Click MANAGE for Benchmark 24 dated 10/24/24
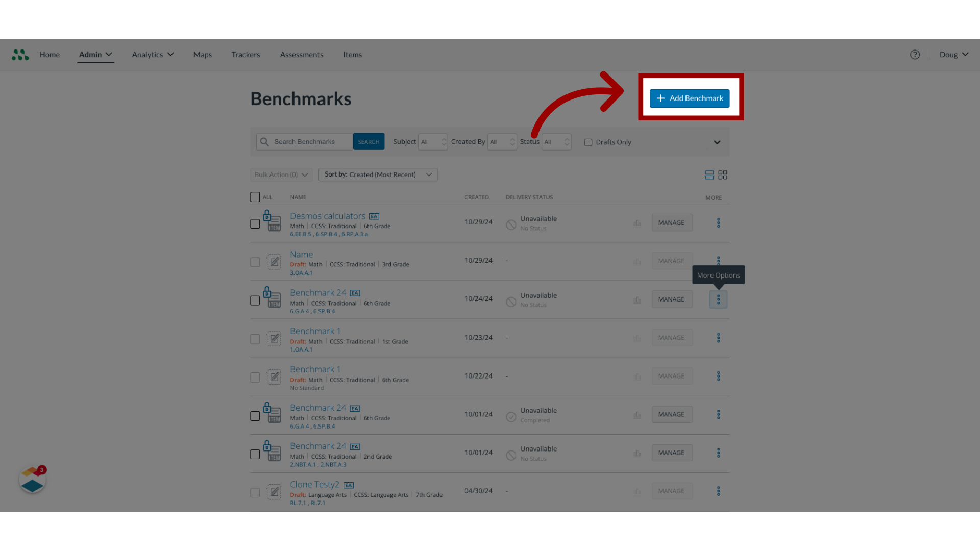The width and height of the screenshot is (980, 551). 672,299
